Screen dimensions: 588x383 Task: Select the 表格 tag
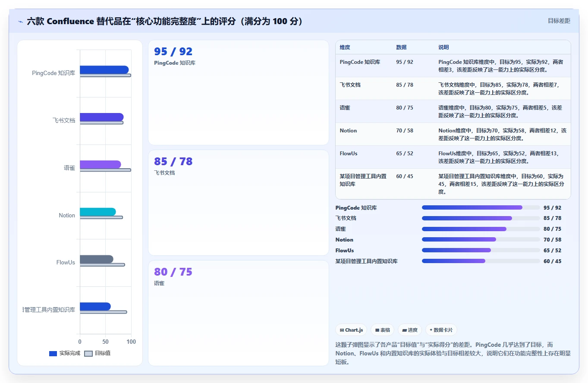pyautogui.click(x=382, y=330)
